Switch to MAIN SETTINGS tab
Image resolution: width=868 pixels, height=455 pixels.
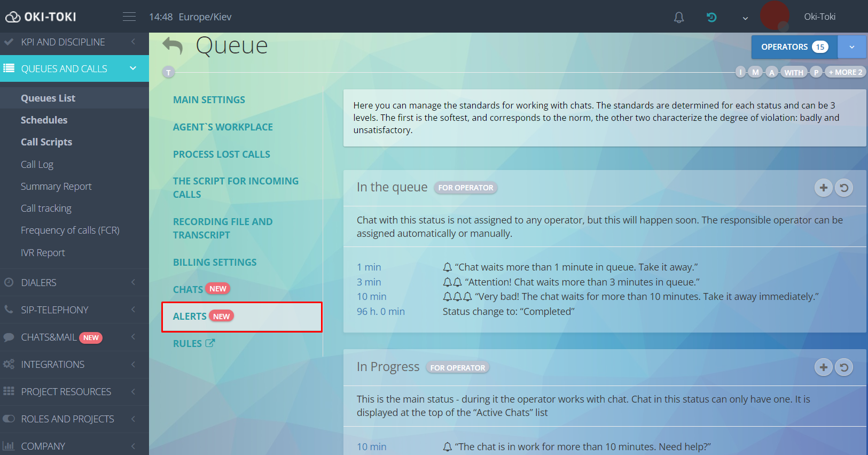coord(209,99)
